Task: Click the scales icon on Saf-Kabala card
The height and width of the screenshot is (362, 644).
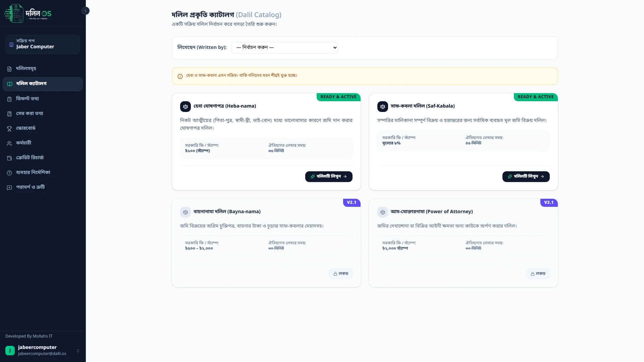Action: [x=383, y=107]
